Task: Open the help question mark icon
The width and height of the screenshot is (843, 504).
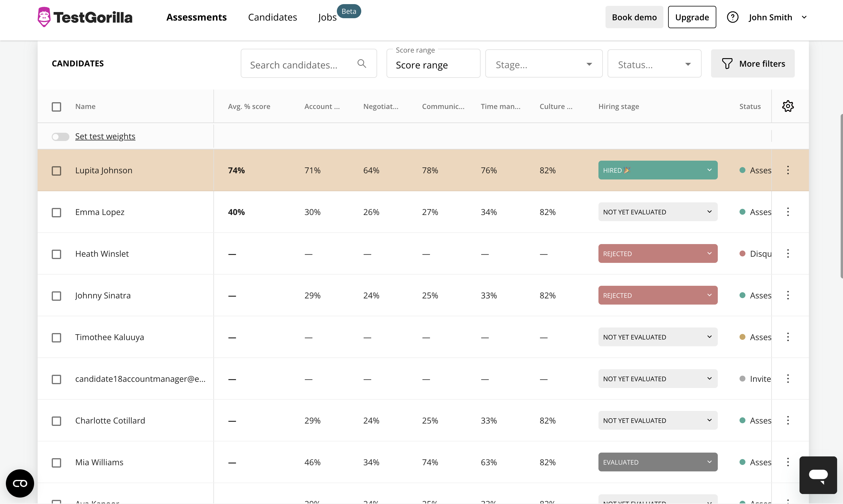Action: click(732, 17)
